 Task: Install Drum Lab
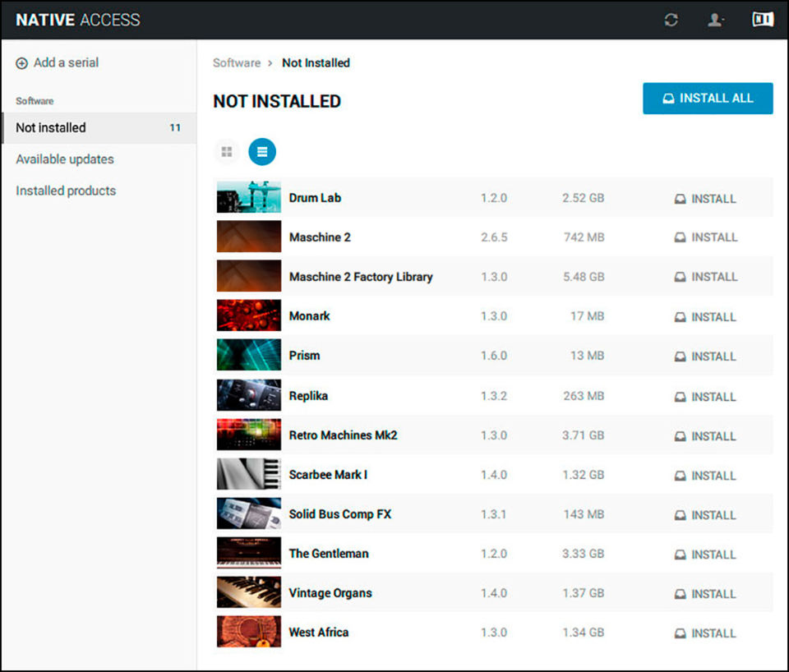705,199
